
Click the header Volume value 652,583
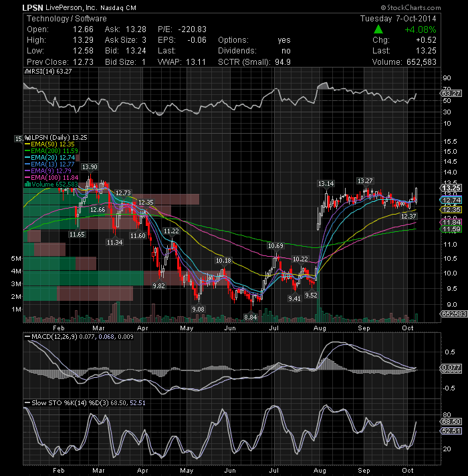click(x=421, y=62)
